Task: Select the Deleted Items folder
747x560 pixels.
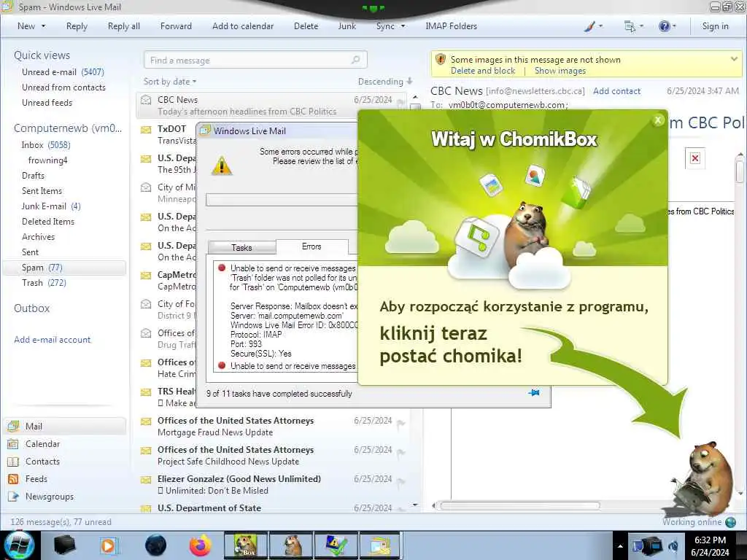Action: 48,222
